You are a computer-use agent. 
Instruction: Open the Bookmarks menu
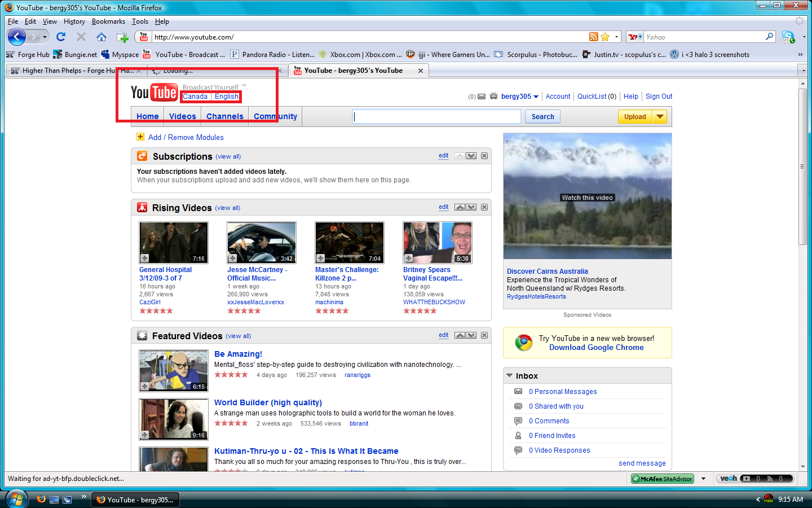click(108, 21)
